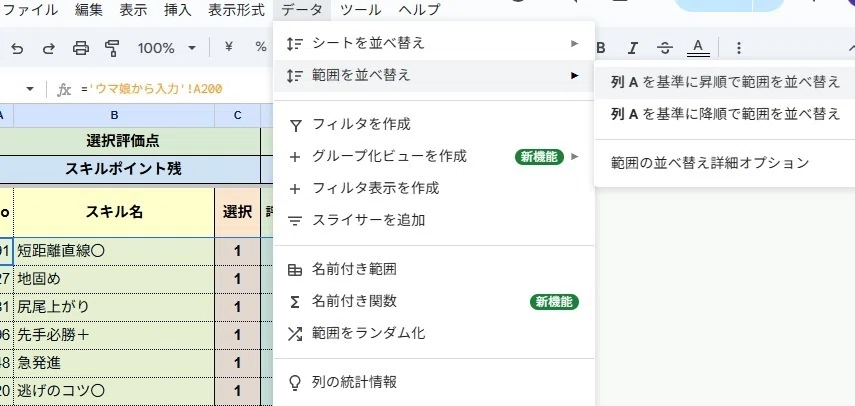Click the slicer icon beside スライサーを追加
Screen dimensions: 855x406
coord(294,221)
